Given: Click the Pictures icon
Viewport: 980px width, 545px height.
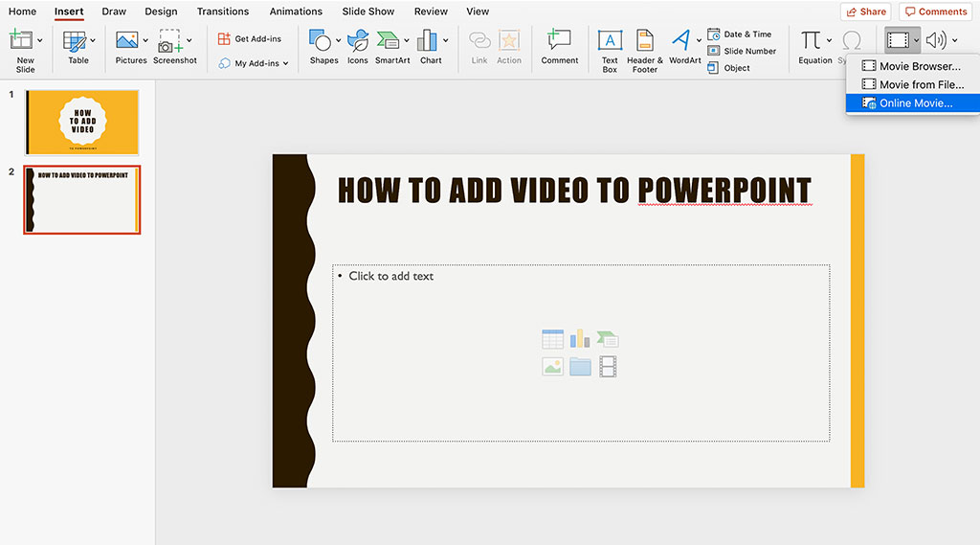Looking at the screenshot, I should coord(127,41).
